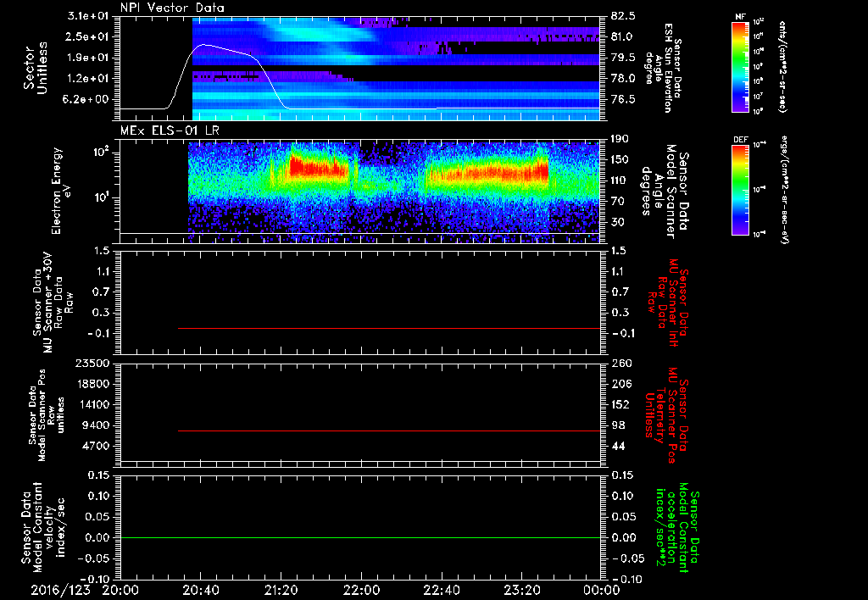
Task: Click the green zero line in the velocity panel
Action: [x=360, y=537]
